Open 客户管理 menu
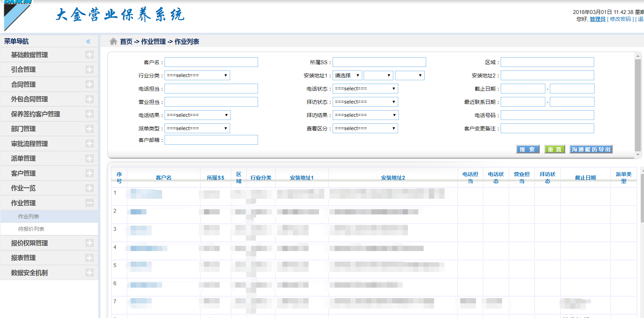This screenshot has width=644, height=318. (49, 173)
